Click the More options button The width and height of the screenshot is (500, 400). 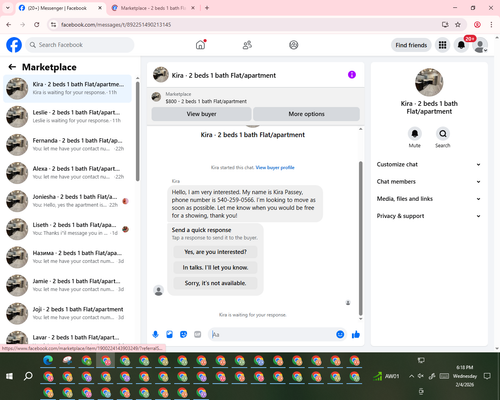click(306, 114)
